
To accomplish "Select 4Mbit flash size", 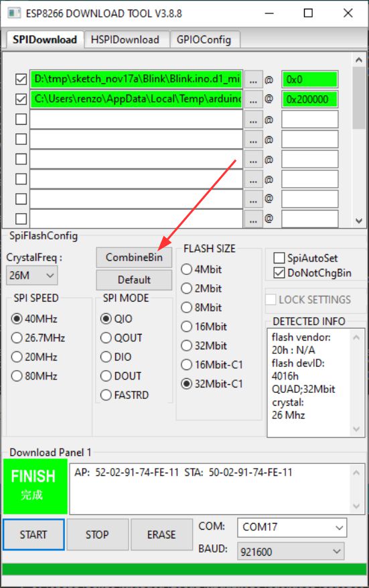I will [x=202, y=270].
